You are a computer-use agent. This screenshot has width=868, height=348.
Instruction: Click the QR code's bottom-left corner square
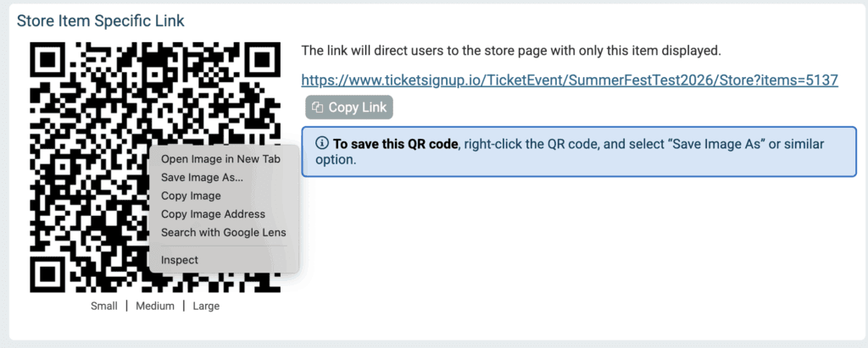[x=48, y=273]
